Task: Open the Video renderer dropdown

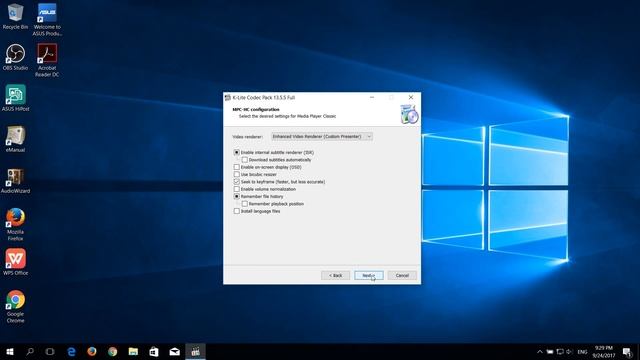Action: 322,137
